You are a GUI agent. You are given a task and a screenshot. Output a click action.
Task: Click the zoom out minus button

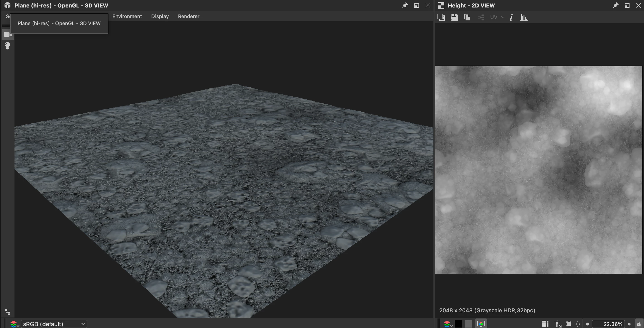[587, 324]
